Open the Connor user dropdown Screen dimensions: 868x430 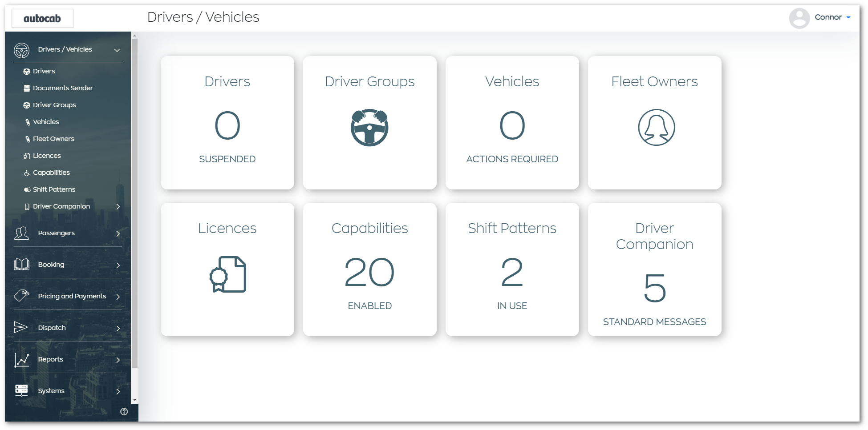[832, 17]
